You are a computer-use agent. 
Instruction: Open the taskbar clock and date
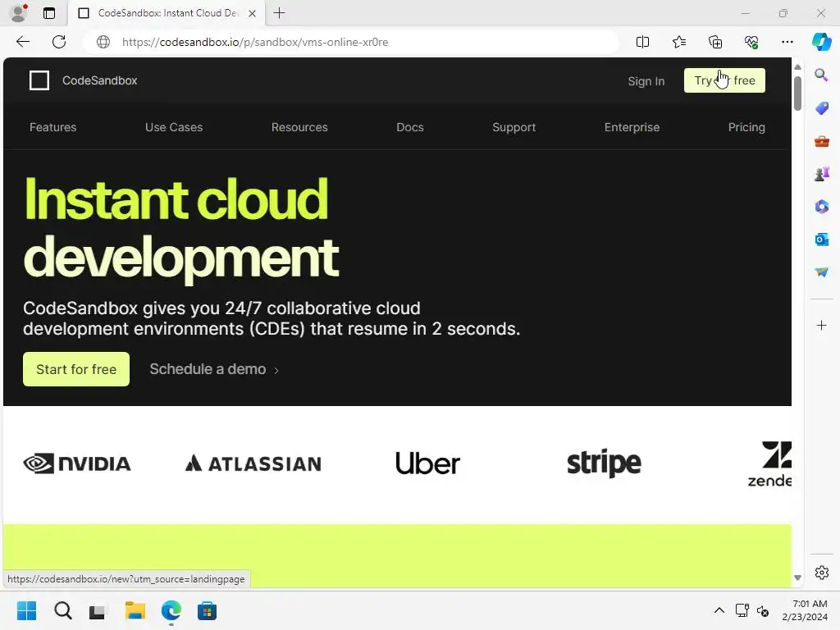(805, 610)
